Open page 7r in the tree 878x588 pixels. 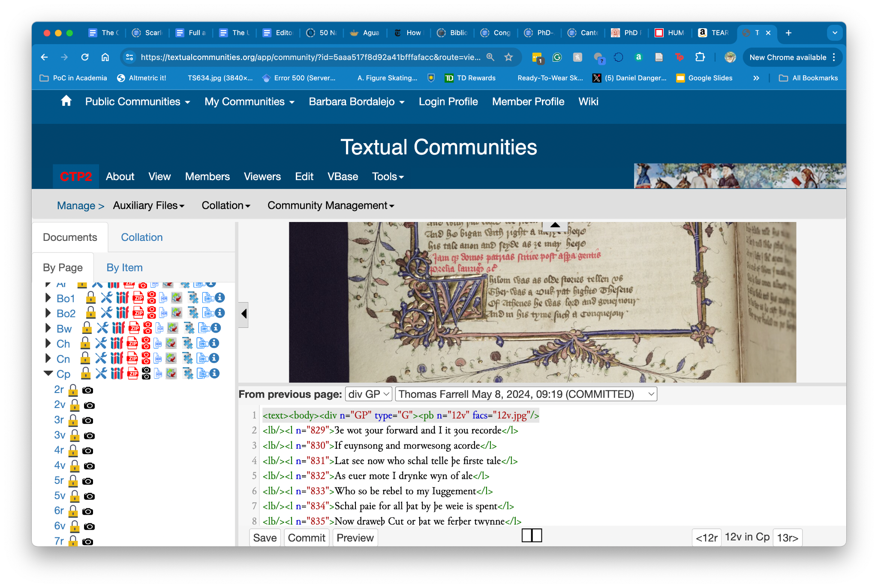(59, 541)
